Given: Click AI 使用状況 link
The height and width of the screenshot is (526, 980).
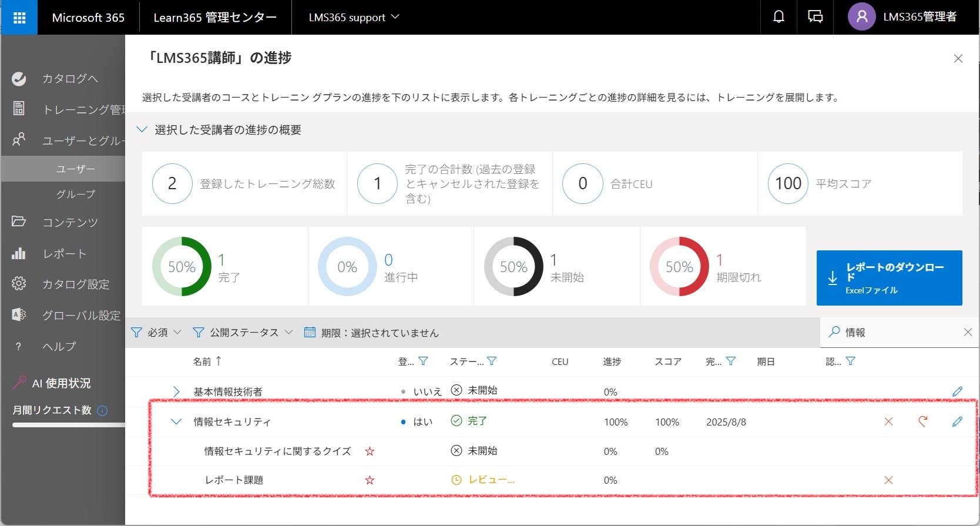Looking at the screenshot, I should coord(61,383).
